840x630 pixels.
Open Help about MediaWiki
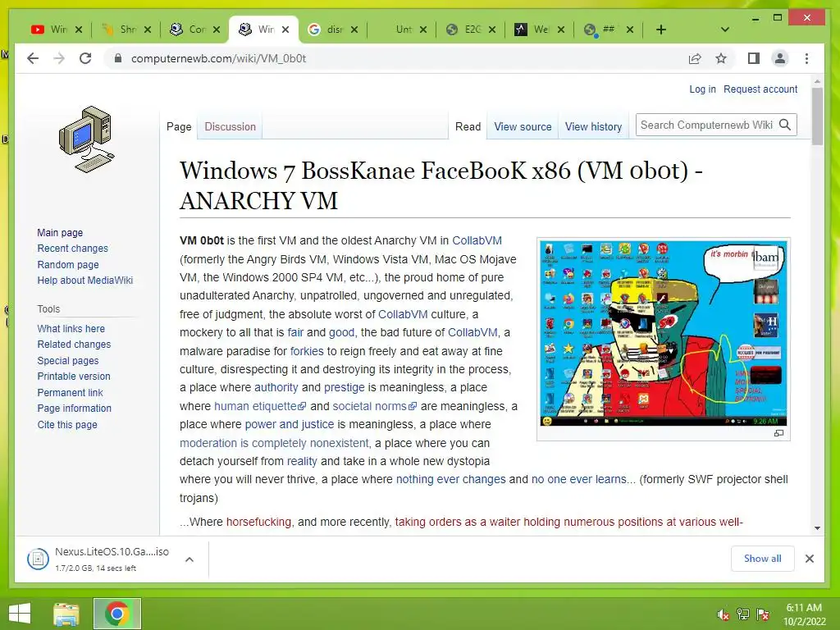84,281
